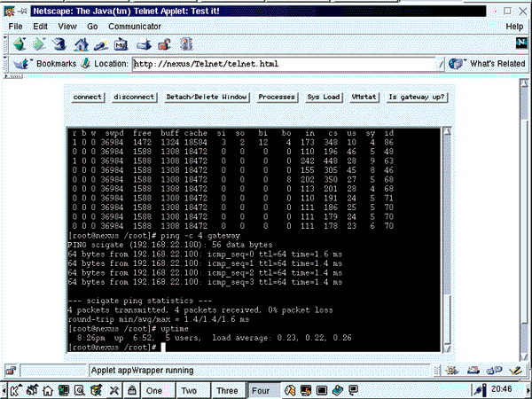Click the My Netscape toolbar icon
This screenshot has width=532, height=399.
point(123,43)
